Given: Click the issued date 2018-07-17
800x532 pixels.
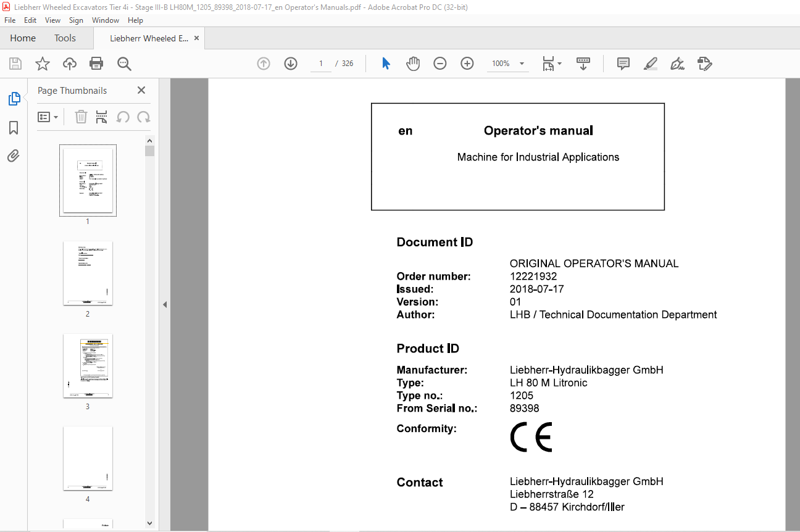Looking at the screenshot, I should pos(537,289).
